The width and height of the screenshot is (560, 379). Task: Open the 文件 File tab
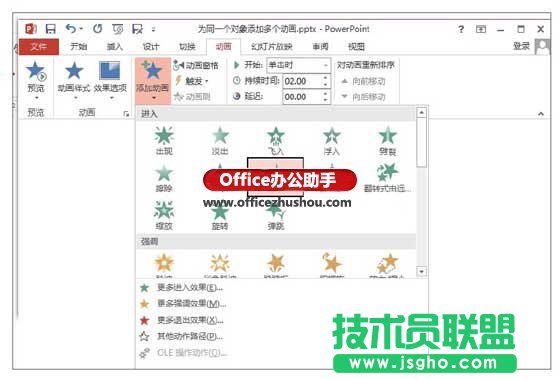click(x=39, y=46)
